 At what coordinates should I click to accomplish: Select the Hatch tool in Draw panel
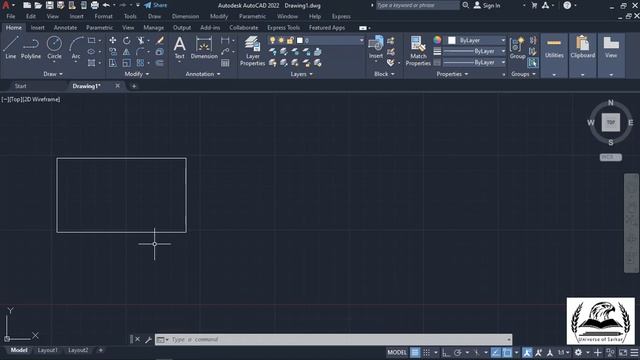click(x=91, y=63)
